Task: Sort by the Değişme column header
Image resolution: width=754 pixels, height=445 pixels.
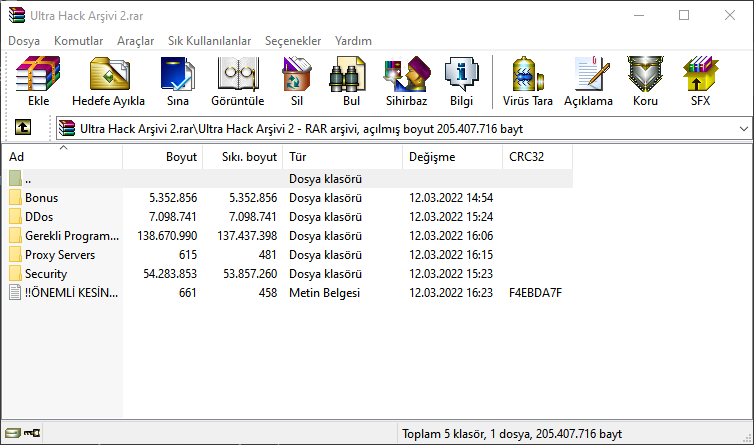Action: tap(453, 157)
